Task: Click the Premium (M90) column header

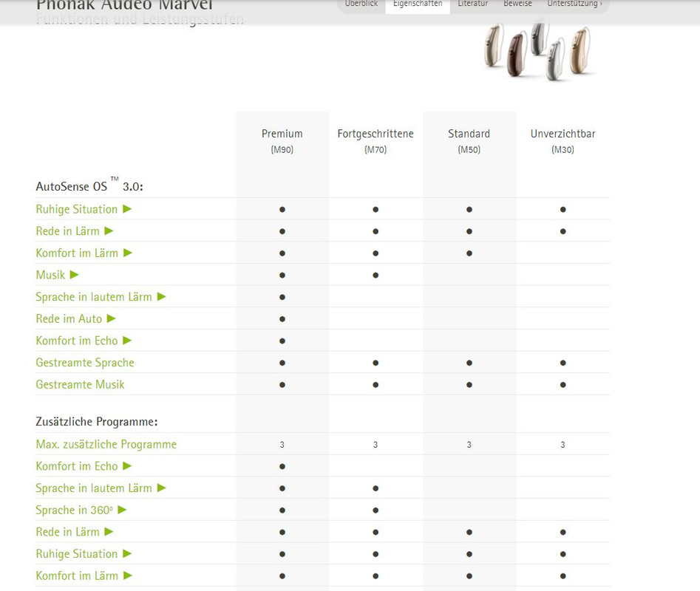Action: click(282, 141)
